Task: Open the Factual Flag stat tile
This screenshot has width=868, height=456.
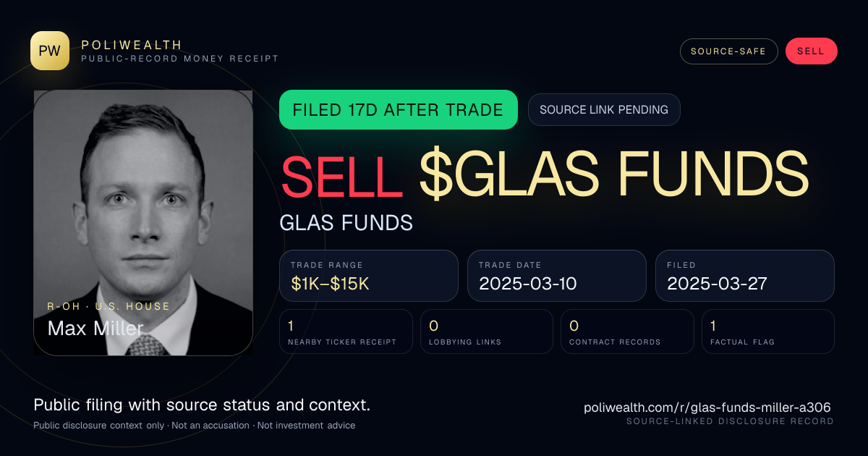Action: [x=768, y=332]
